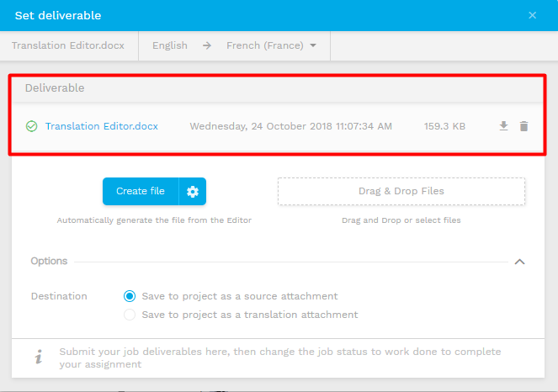Click the arrow between English and French
Screen dimensions: 558x392
[207, 45]
